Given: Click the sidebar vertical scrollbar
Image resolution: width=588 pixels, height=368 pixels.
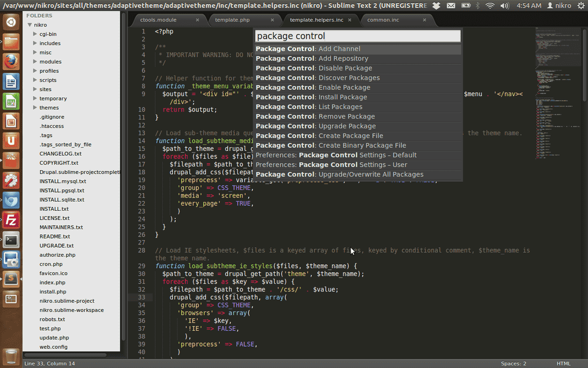Looking at the screenshot, I should (123, 177).
